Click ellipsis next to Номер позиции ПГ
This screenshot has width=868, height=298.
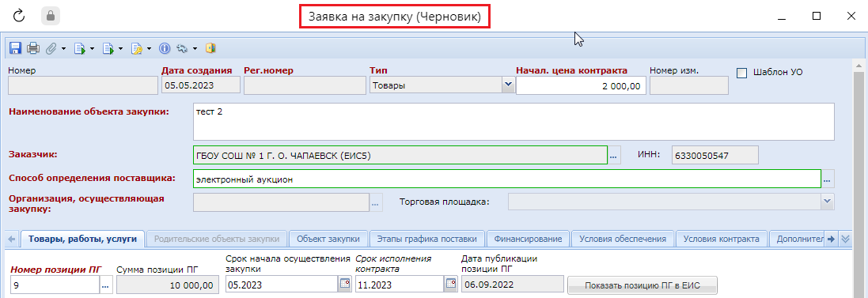coord(106,285)
